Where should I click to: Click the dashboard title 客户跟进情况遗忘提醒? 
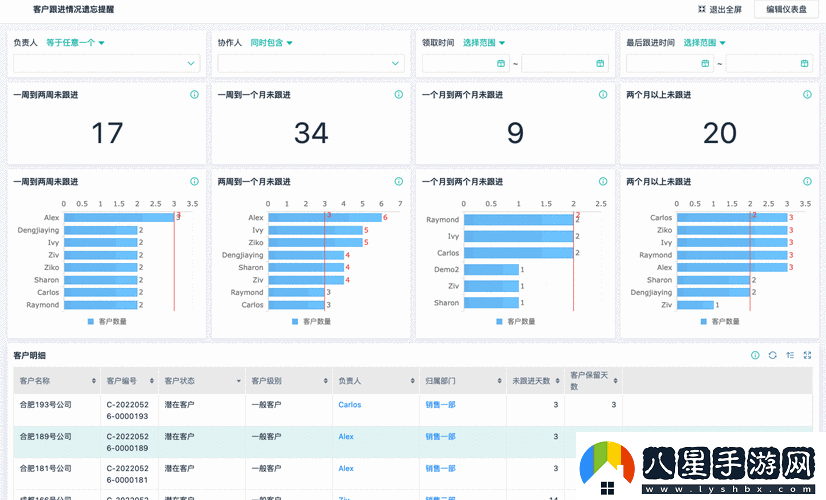[x=73, y=9]
